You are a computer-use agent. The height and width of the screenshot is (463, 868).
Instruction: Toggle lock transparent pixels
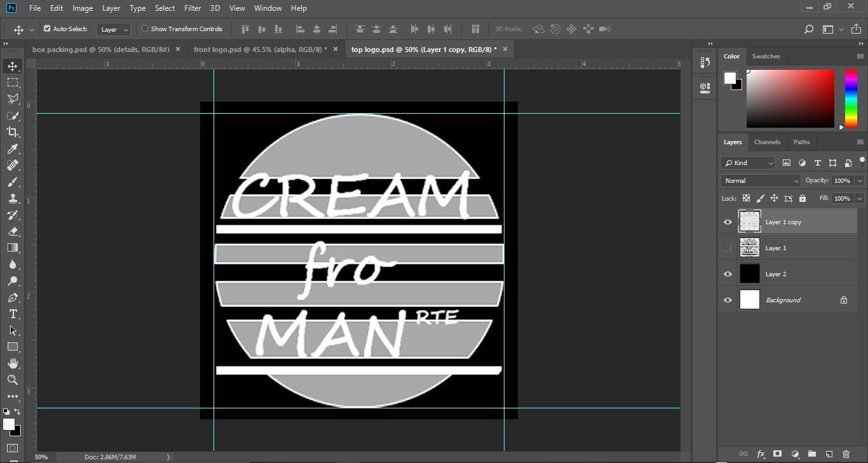747,198
